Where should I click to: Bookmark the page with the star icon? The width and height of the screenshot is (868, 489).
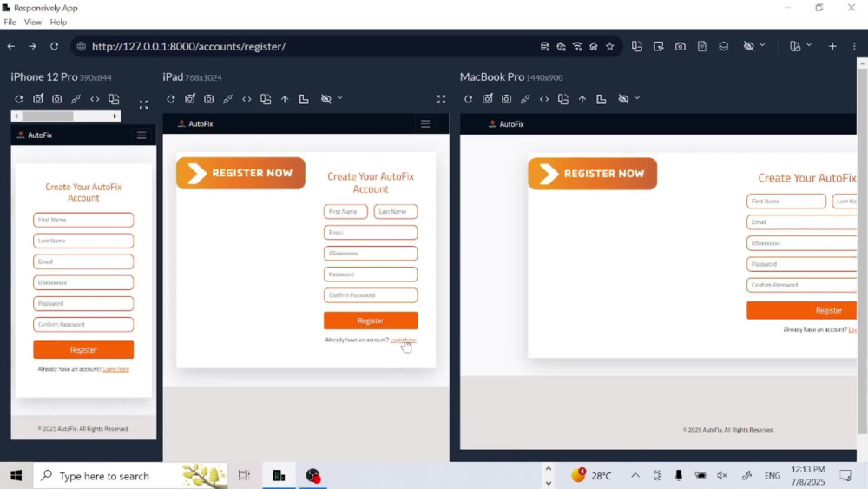(x=609, y=47)
